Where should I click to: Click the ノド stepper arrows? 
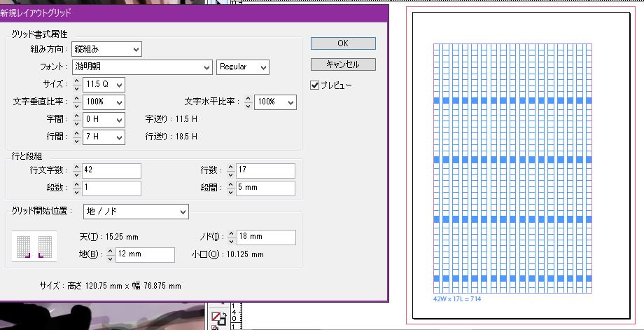(232, 237)
